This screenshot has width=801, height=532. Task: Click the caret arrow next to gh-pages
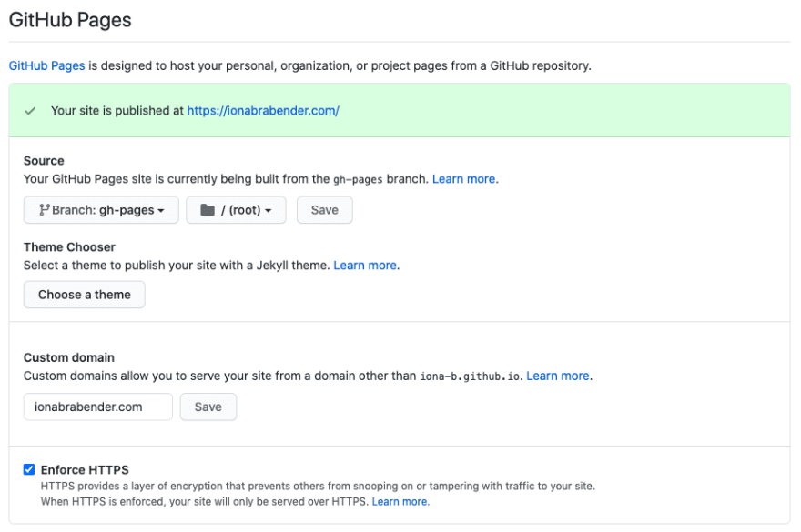coord(161,211)
